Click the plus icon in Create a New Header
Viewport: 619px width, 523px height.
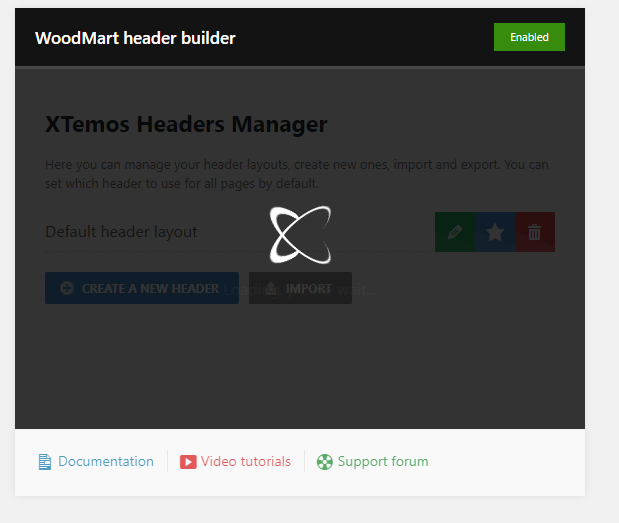click(x=67, y=288)
